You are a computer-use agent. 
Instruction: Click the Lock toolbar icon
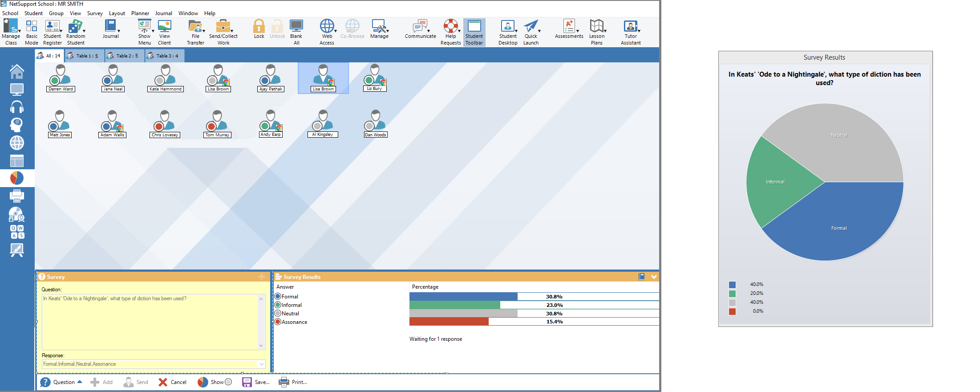pos(259,27)
